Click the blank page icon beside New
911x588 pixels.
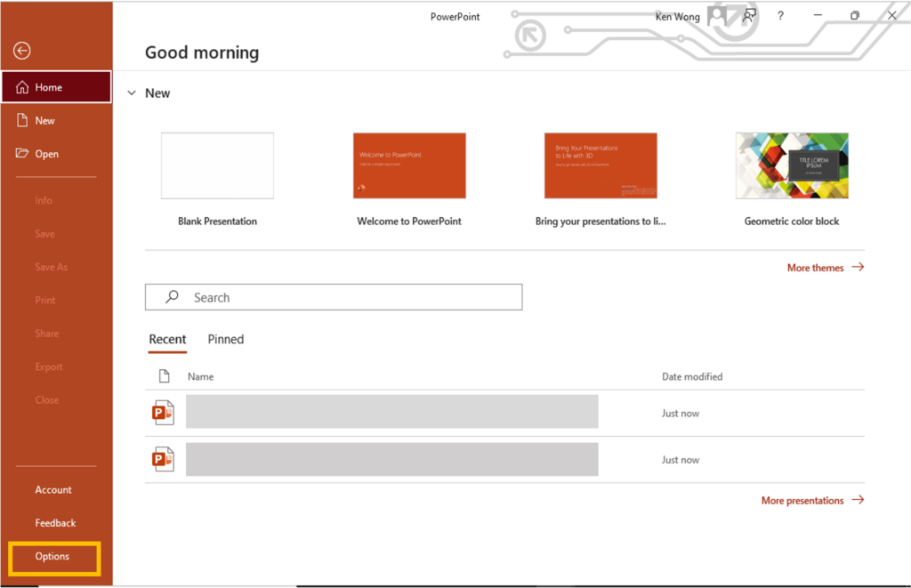(x=22, y=120)
